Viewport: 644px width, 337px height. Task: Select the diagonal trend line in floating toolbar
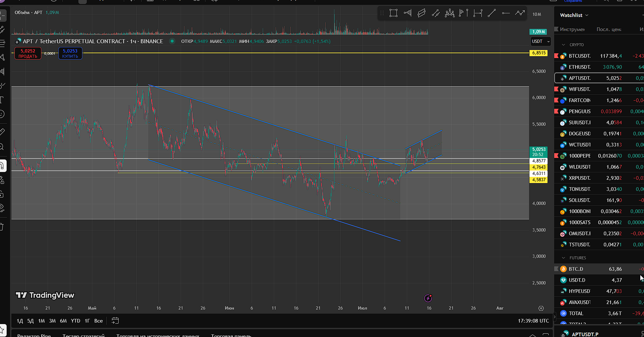click(491, 13)
